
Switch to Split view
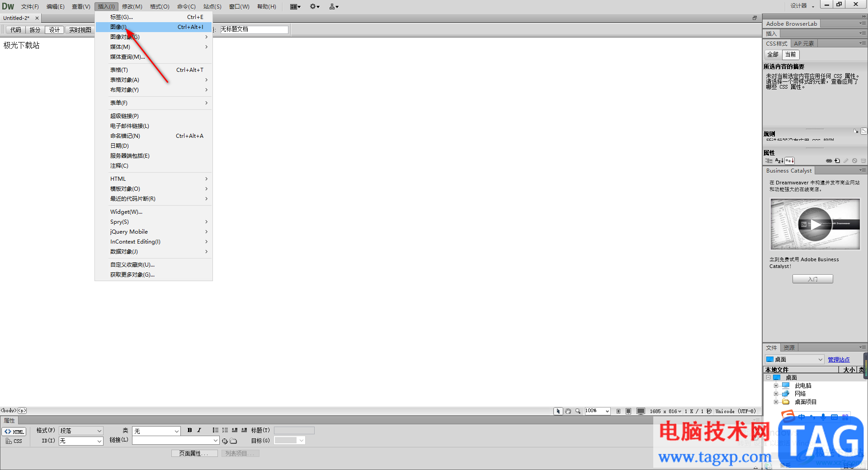click(x=35, y=30)
